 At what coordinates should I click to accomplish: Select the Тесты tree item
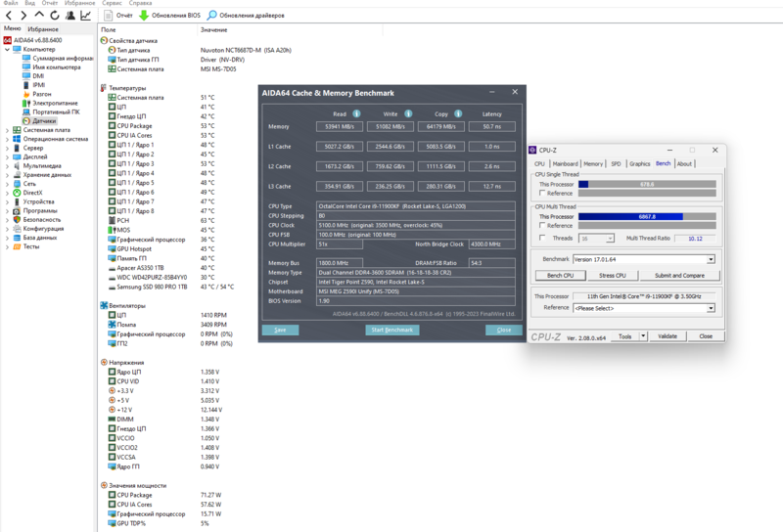pos(31,246)
